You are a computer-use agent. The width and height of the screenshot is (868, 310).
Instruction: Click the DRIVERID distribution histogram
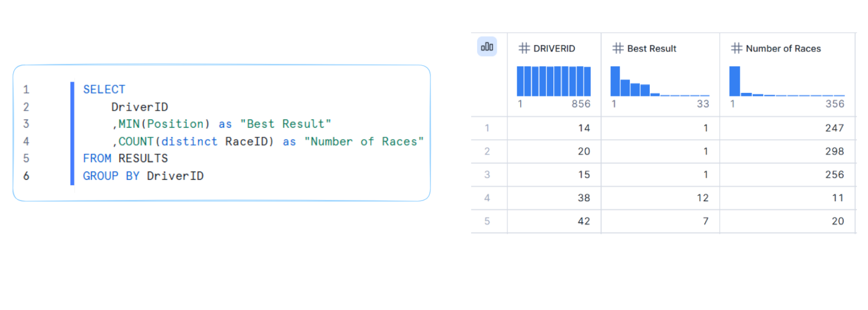[x=554, y=81]
